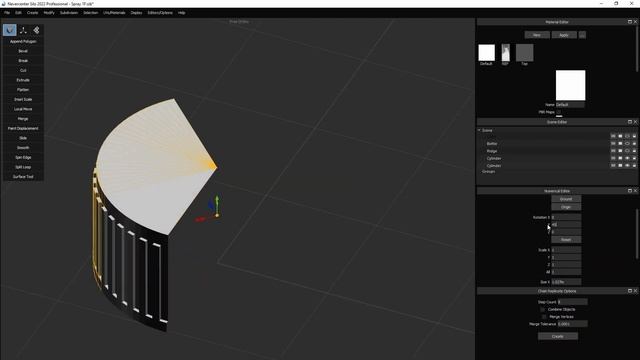The height and width of the screenshot is (360, 640).
Task: Click the display mode icon on Ridge row
Action: [613, 151]
